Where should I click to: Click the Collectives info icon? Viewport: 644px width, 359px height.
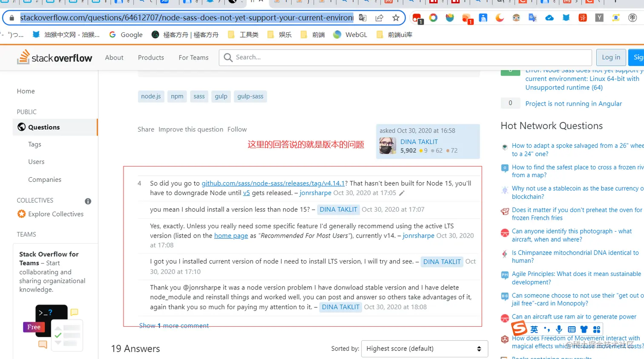coord(88,201)
